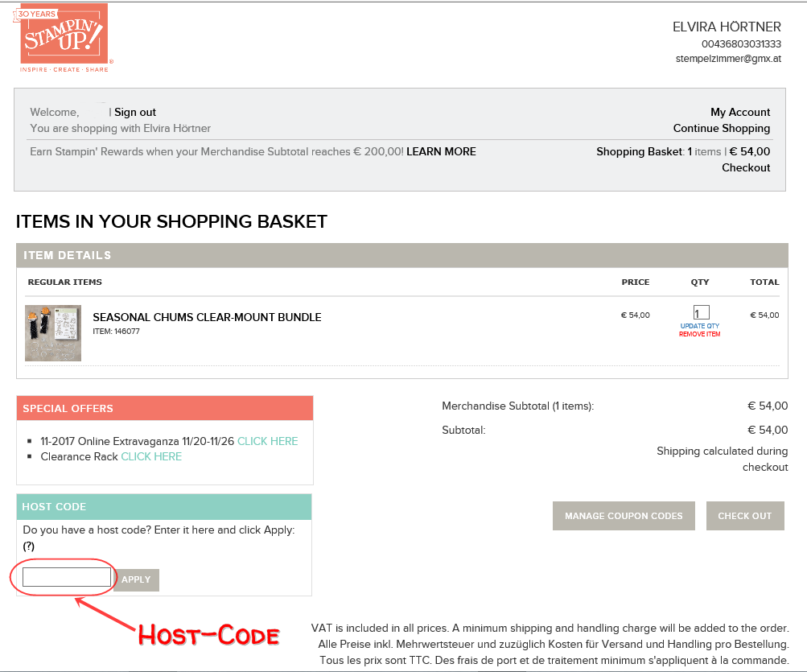Click the SPECIAL OFFERS header
Viewport: 807px width, 672px height.
click(x=165, y=408)
